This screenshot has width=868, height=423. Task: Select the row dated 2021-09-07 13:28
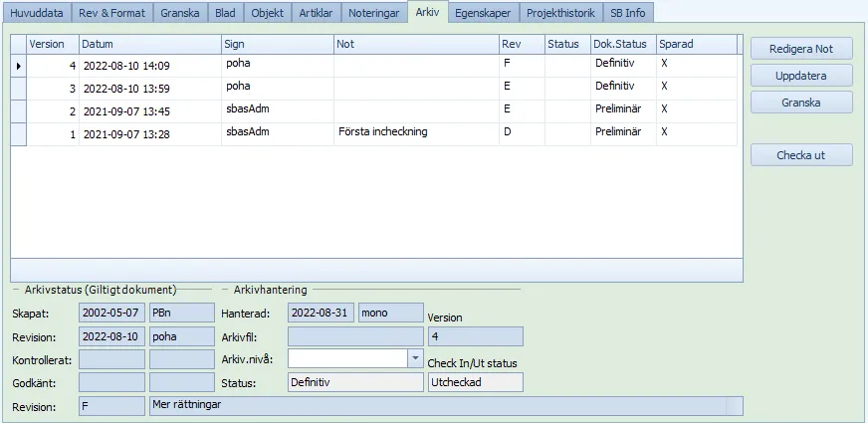tap(374, 134)
